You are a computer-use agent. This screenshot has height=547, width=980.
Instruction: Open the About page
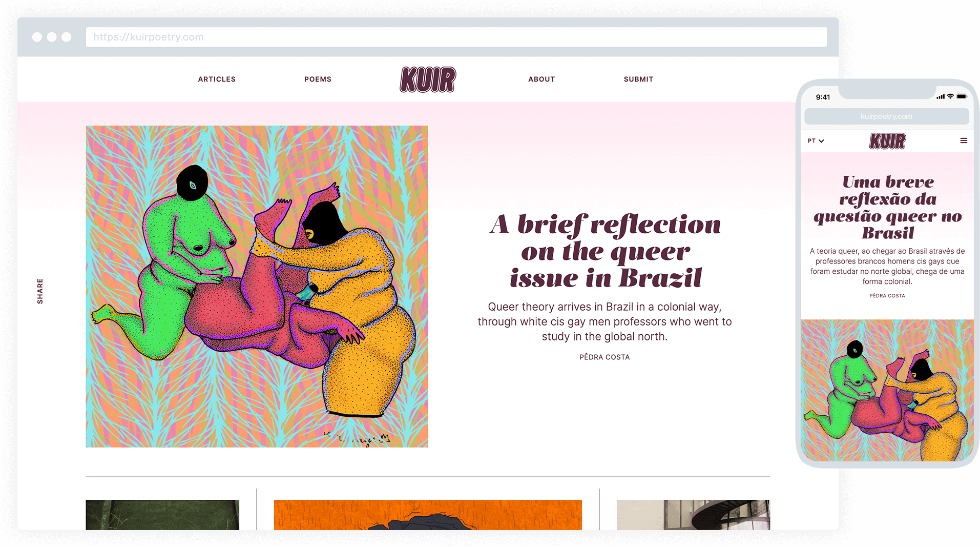(541, 79)
